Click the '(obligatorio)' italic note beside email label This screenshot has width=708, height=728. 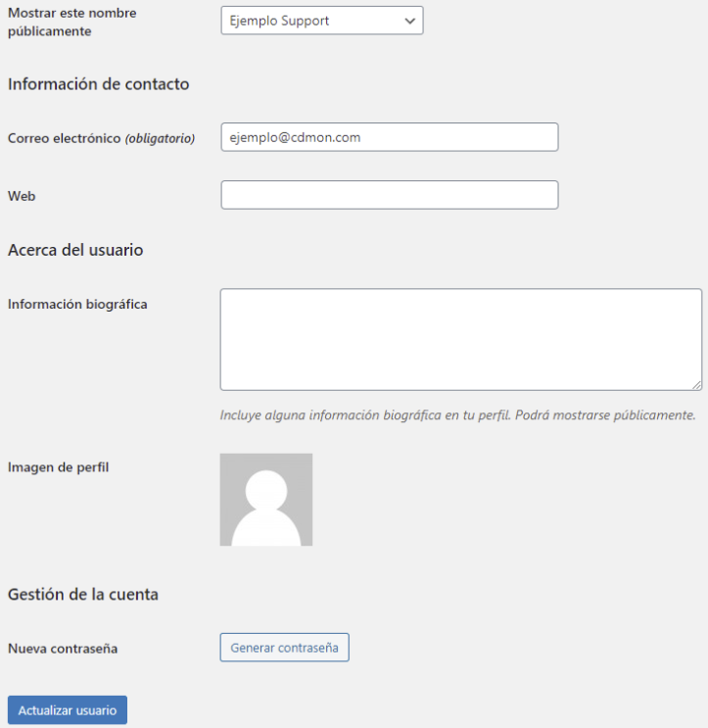tap(160, 138)
